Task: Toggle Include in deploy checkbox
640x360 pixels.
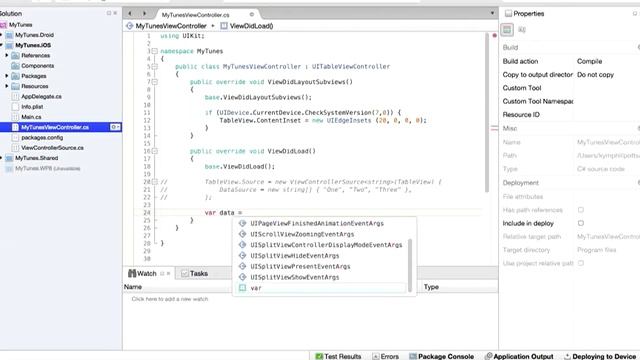Action: click(580, 223)
